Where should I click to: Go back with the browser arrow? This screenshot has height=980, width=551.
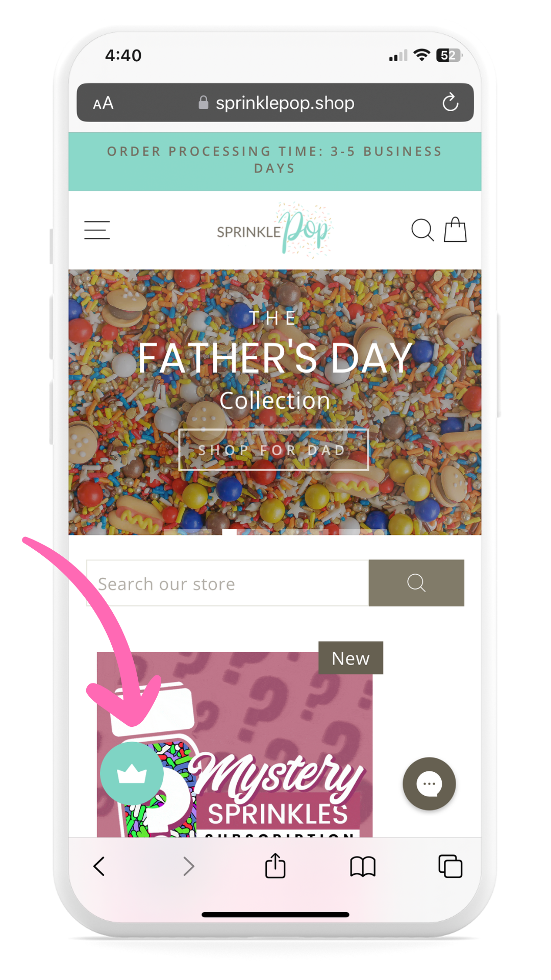pyautogui.click(x=99, y=866)
